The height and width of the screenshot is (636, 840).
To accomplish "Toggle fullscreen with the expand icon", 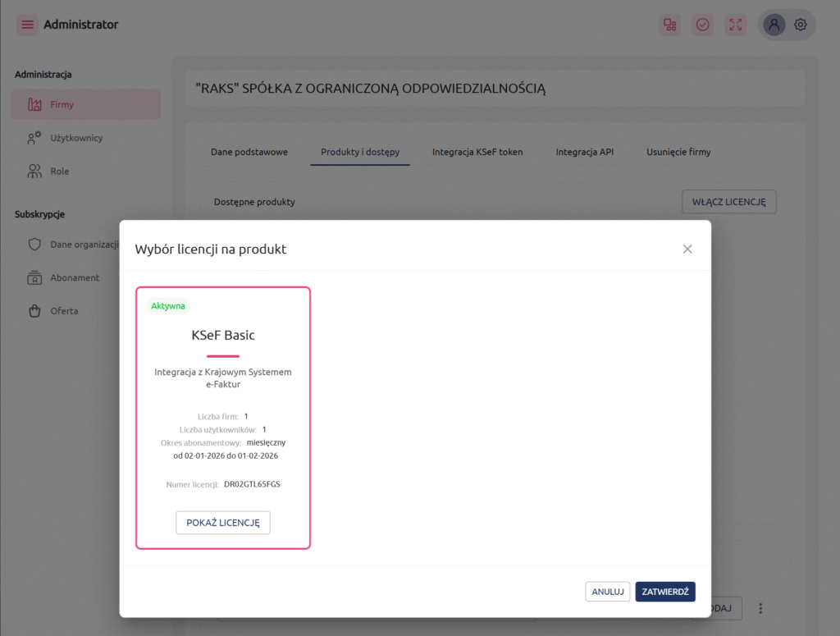I will click(x=736, y=25).
